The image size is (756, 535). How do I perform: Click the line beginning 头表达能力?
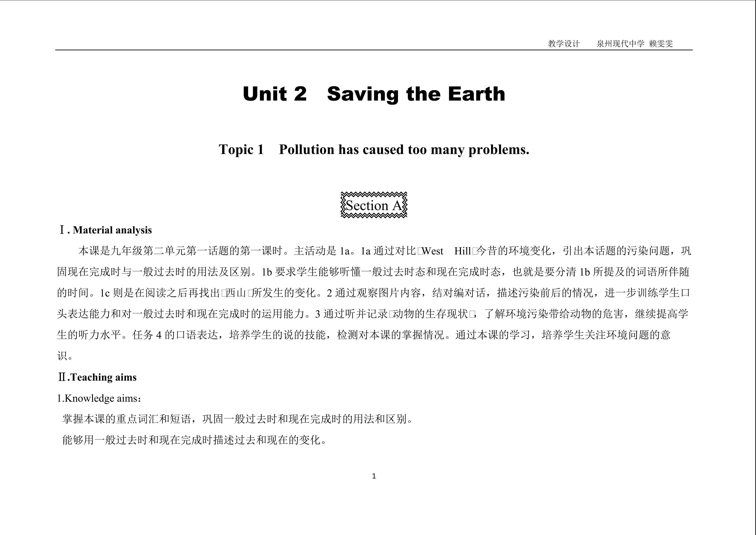point(373,314)
